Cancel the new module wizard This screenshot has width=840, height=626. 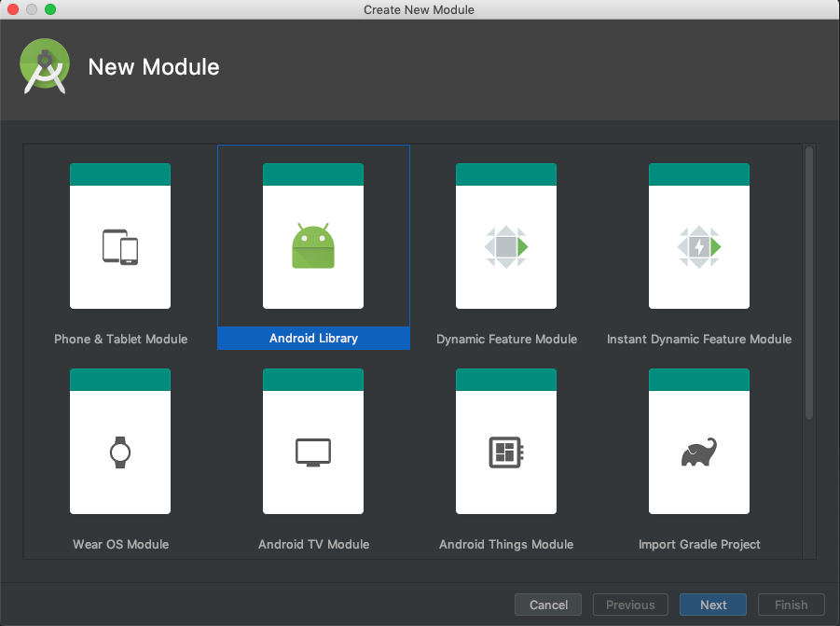[x=548, y=605]
